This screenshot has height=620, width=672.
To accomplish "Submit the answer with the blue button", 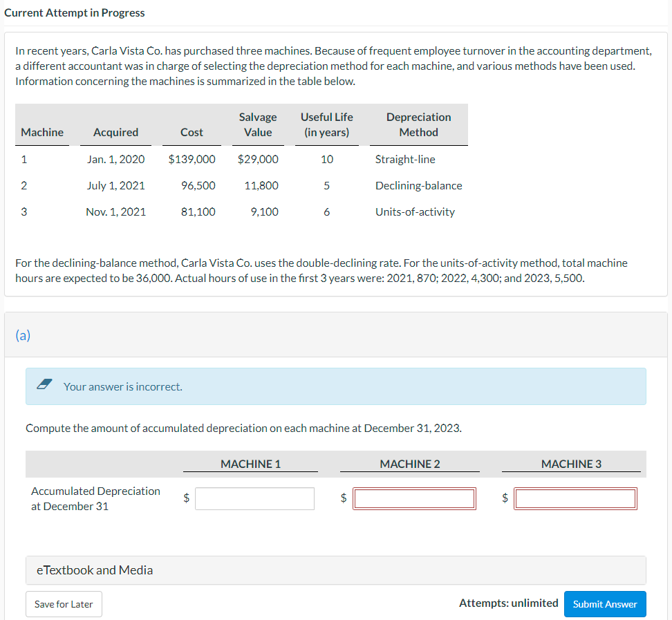I will tap(605, 603).
